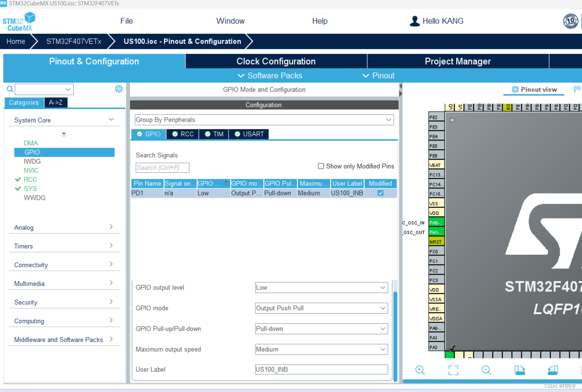Image resolution: width=582 pixels, height=392 pixels.
Task: Rotate the chip counter-clockwise
Action: click(553, 370)
